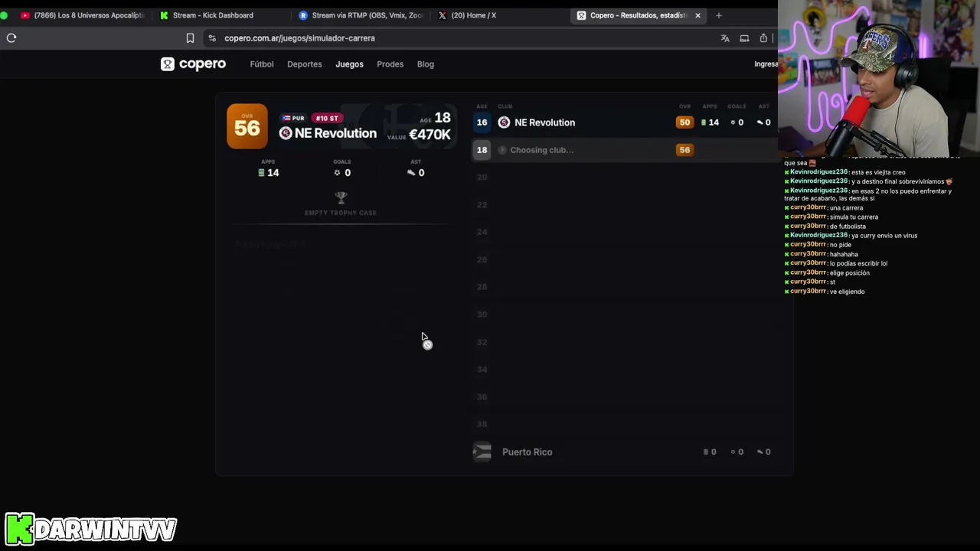Click chat message 'lo podías escribir lol'
The height and width of the screenshot is (551, 980).
click(859, 264)
